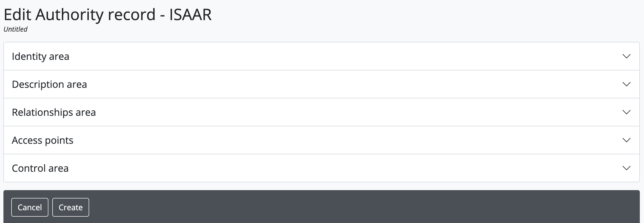
Task: Click middle of the Identity area row
Action: coord(321,56)
